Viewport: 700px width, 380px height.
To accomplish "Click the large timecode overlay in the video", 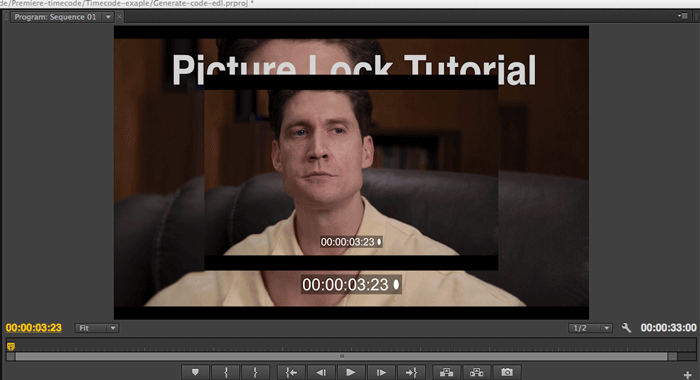I will coord(351,284).
